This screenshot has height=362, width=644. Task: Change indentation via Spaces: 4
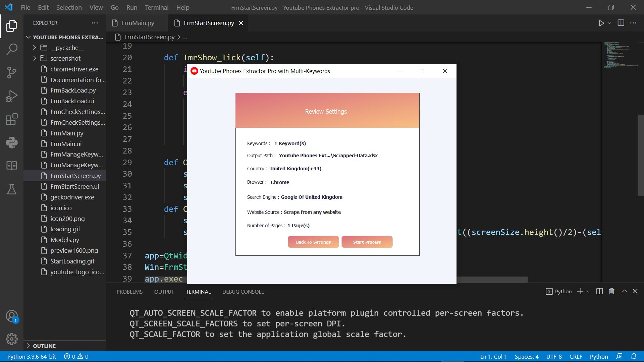(527, 357)
